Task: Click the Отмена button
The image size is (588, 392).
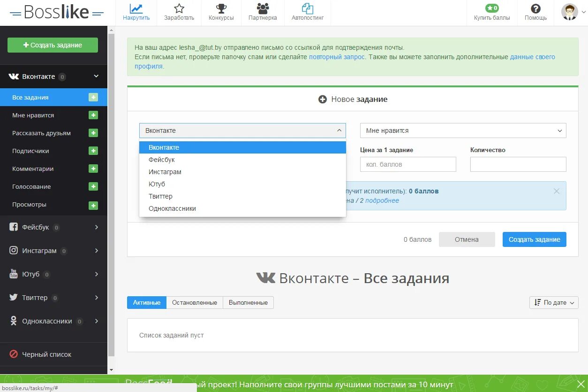Action: coord(467,239)
